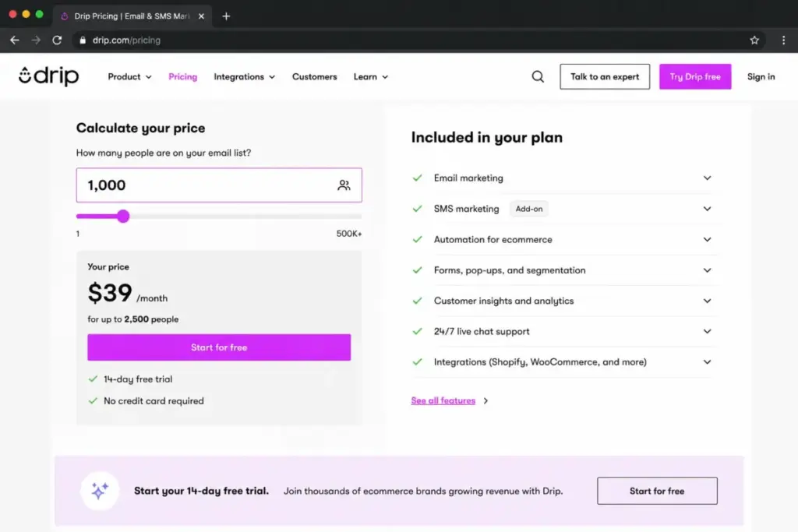Reload the page with the refresh icon
The image size is (798, 532).
click(57, 41)
